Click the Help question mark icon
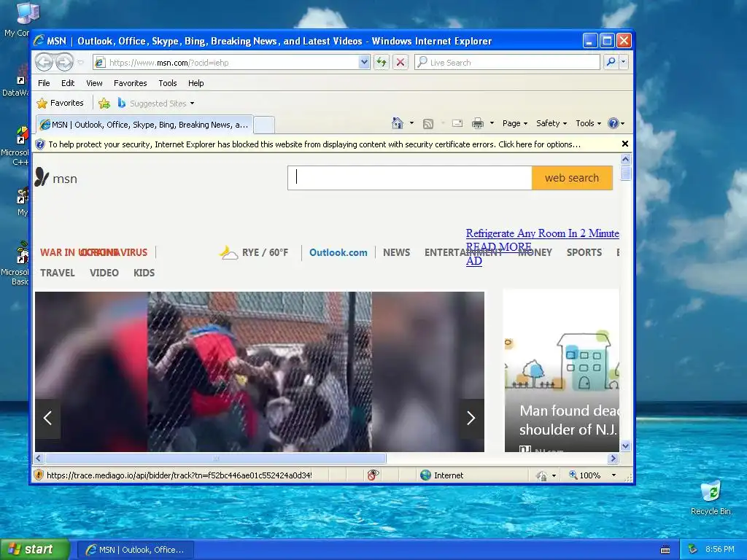This screenshot has height=560, width=747. [613, 123]
